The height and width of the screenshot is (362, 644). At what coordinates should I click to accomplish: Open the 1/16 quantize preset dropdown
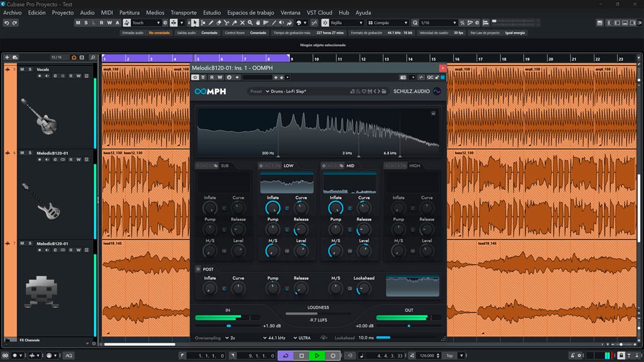[x=438, y=23]
